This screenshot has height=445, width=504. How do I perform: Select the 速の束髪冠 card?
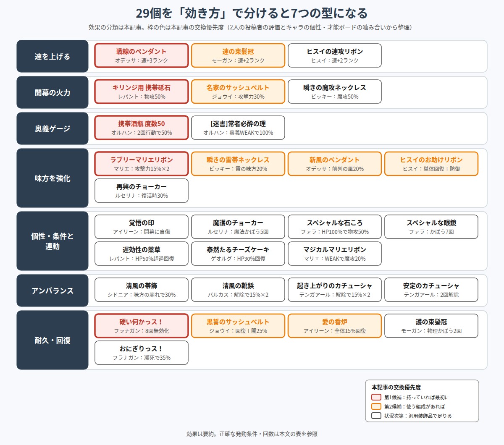(x=238, y=55)
